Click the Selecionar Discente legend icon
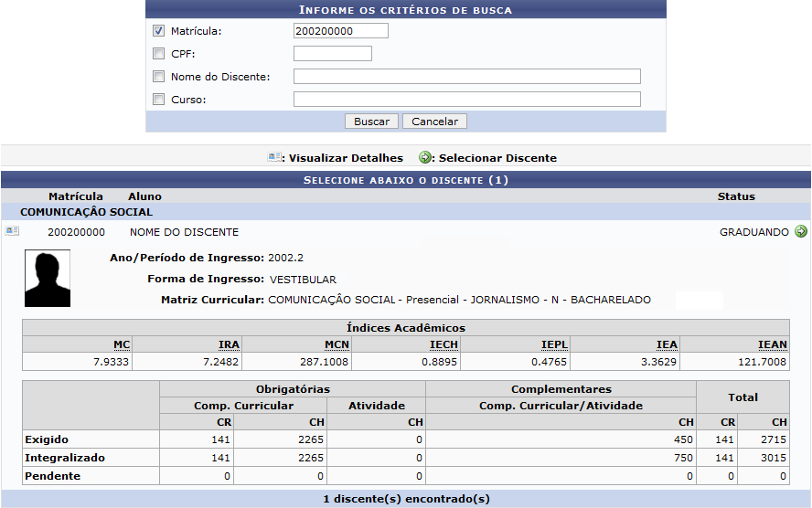812x508 pixels. tap(424, 157)
